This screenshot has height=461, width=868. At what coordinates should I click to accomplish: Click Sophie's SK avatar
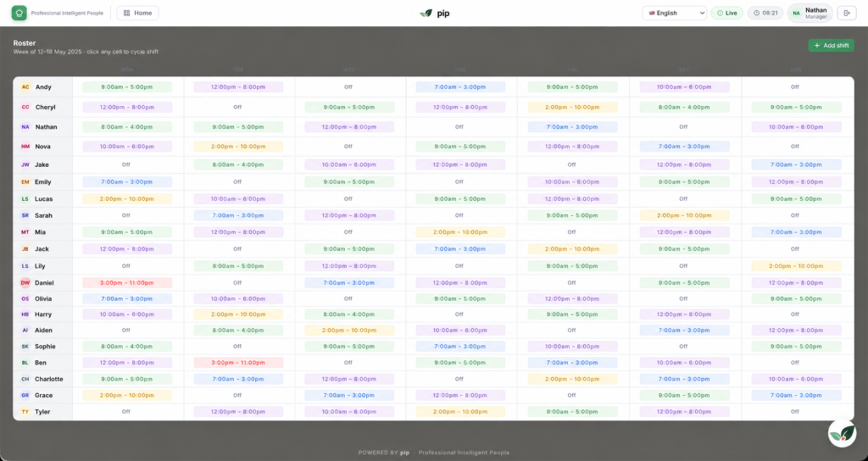click(25, 347)
